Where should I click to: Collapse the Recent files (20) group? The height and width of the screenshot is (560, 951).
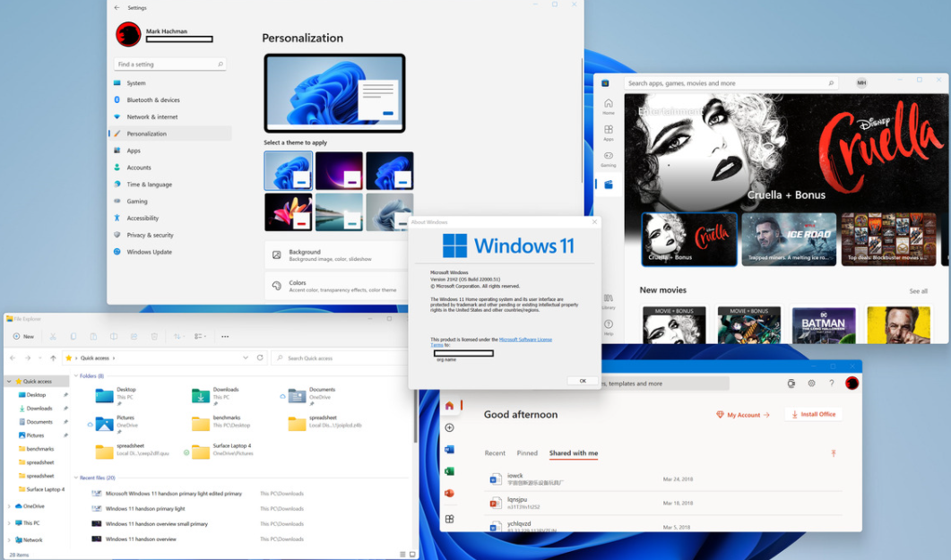click(76, 478)
